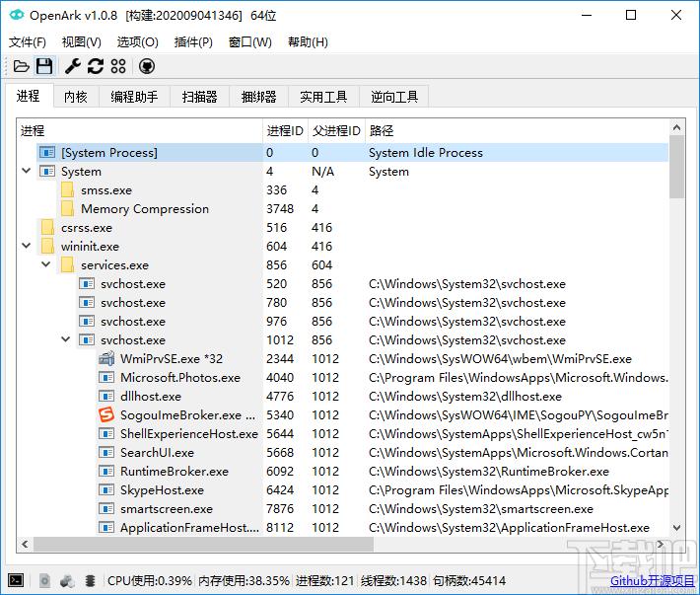Viewport: 700px width, 595px height.
Task: Sort by the 父进程ID column header
Action: [x=336, y=131]
